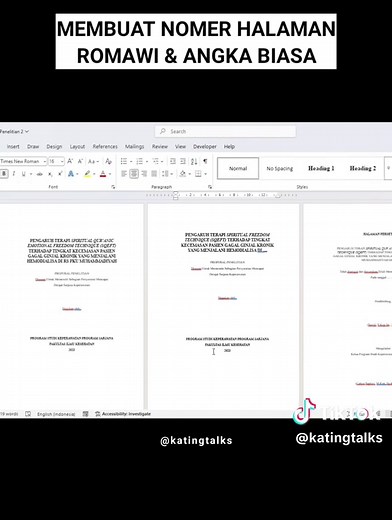Open the Times New Roman font name box
Screen dimensions: 392x520
point(23,161)
